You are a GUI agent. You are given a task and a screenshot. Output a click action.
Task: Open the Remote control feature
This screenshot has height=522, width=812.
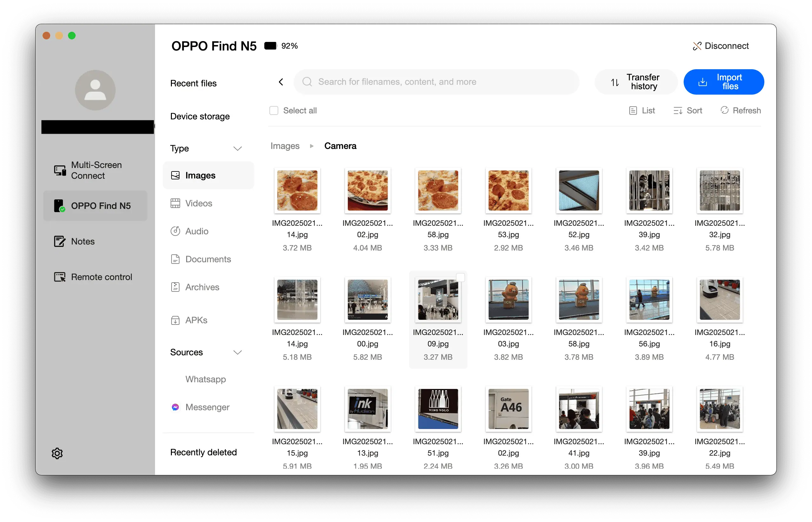[x=101, y=277]
